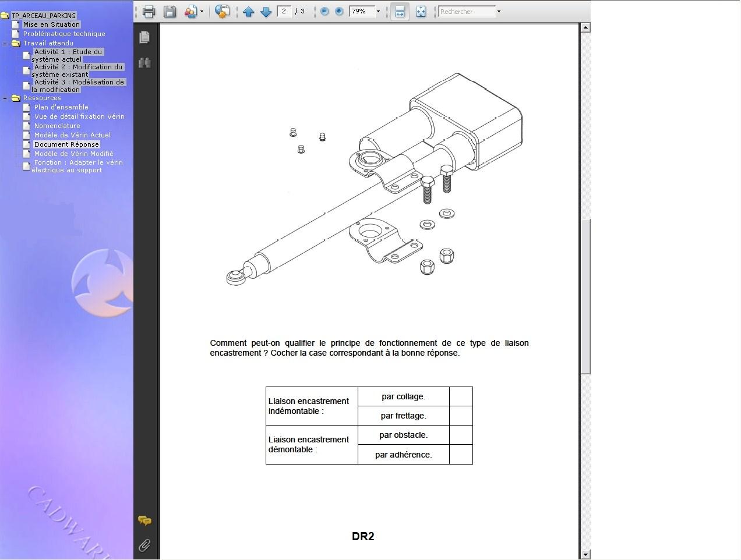Toggle fit-width scrolling mode
This screenshot has width=741, height=560.
tap(400, 12)
